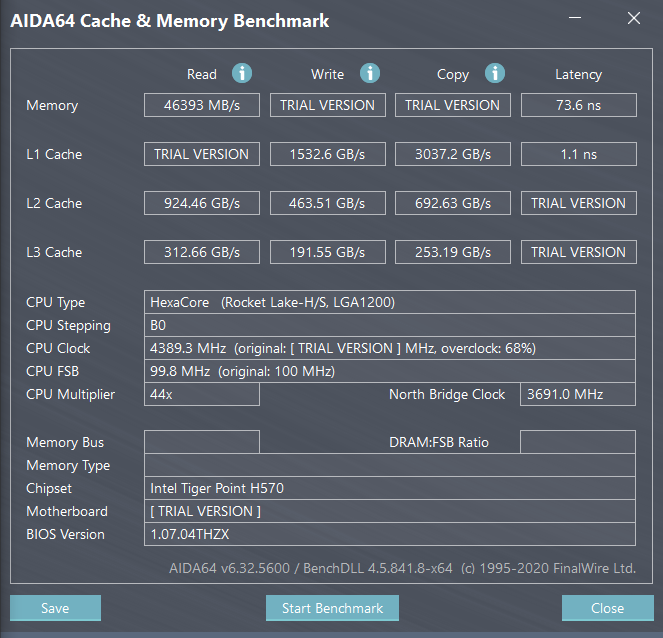The image size is (663, 638).
Task: Click the Copy column header label
Action: pyautogui.click(x=453, y=74)
